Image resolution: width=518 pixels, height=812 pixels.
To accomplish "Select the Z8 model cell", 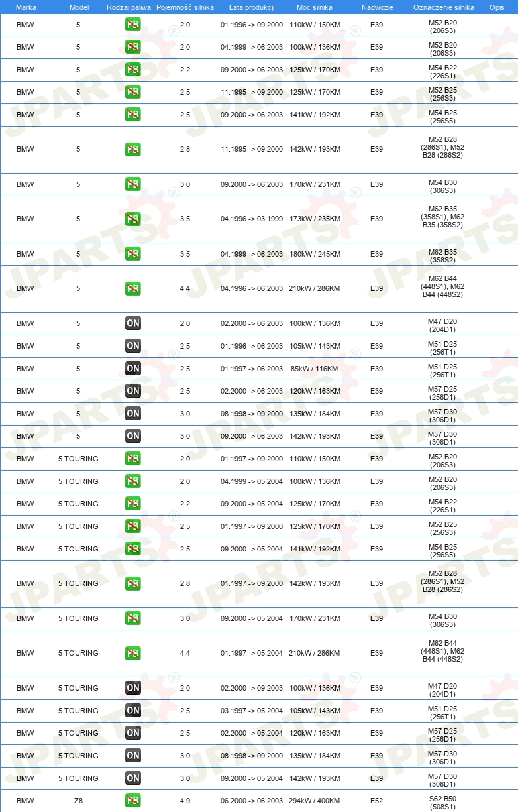I will (x=78, y=801).
